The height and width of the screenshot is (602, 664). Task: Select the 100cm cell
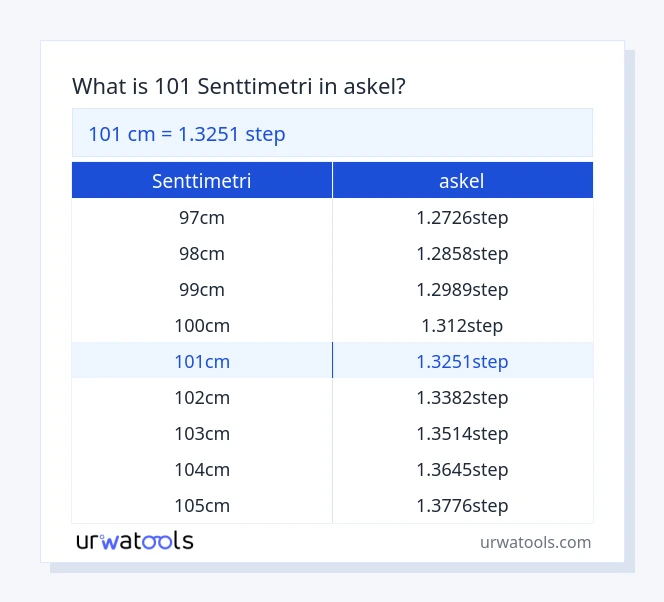coord(201,325)
